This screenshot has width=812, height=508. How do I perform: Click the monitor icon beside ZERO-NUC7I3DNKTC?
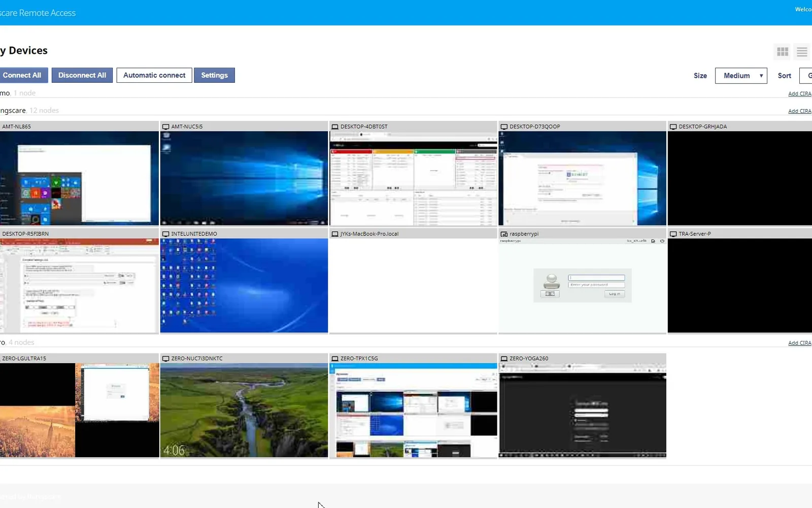tap(165, 358)
